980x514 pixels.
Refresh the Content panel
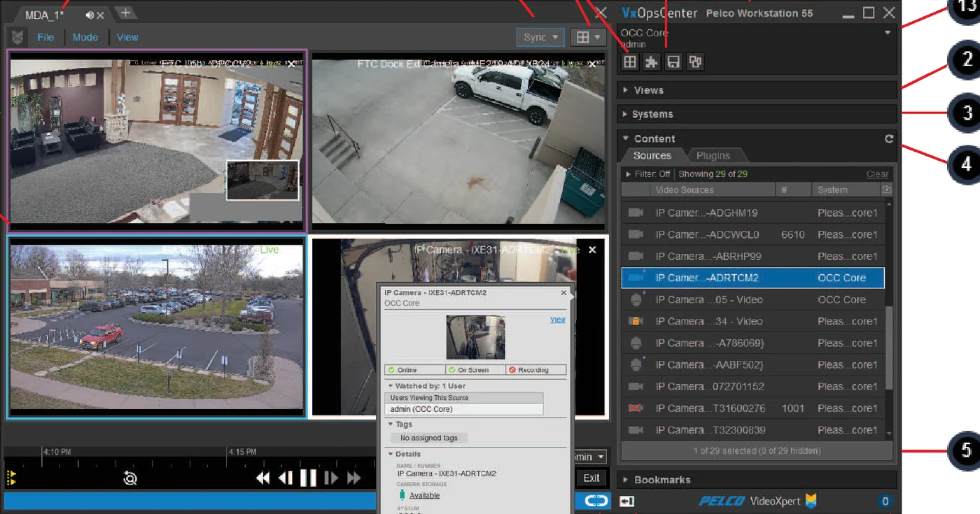888,138
